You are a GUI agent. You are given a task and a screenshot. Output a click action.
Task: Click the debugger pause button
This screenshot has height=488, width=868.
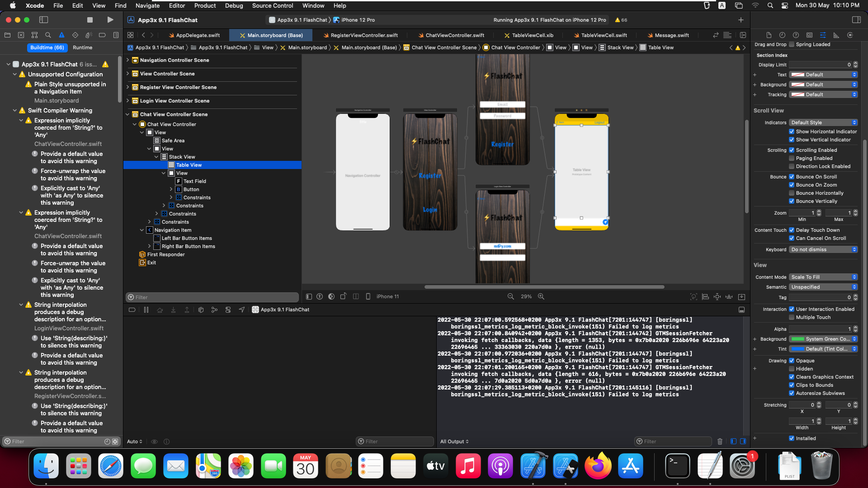pyautogui.click(x=146, y=310)
